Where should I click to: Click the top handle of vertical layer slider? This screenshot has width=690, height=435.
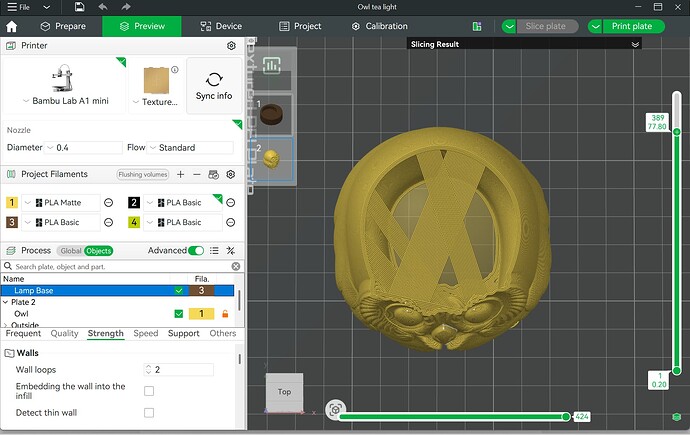coord(677,132)
